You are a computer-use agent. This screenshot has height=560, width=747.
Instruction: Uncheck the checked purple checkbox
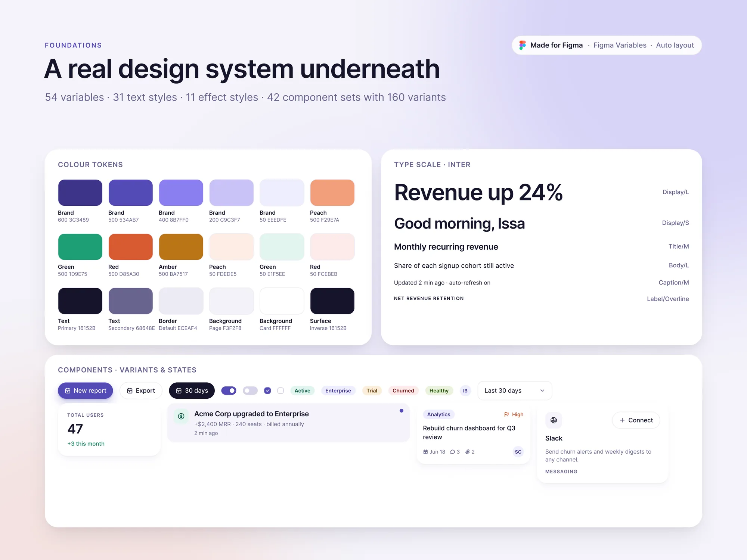click(267, 391)
